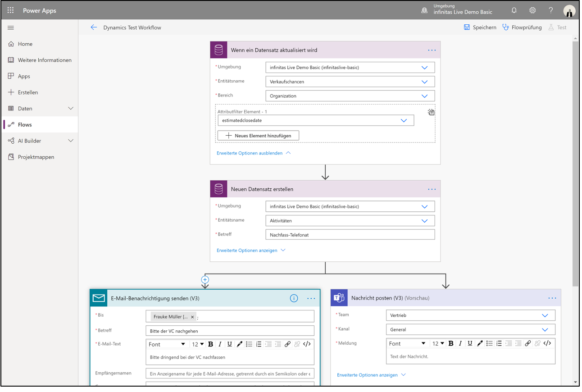Screen dimensions: 582x392
Task: Open notifications bell in header
Action: tap(514, 10)
